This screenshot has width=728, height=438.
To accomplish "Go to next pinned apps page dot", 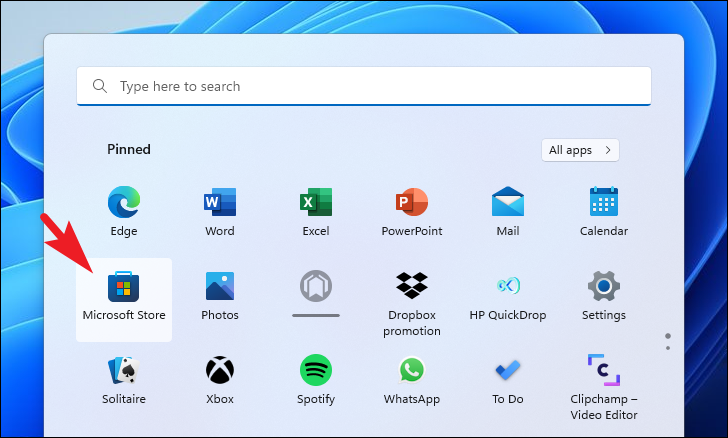I will [x=668, y=348].
